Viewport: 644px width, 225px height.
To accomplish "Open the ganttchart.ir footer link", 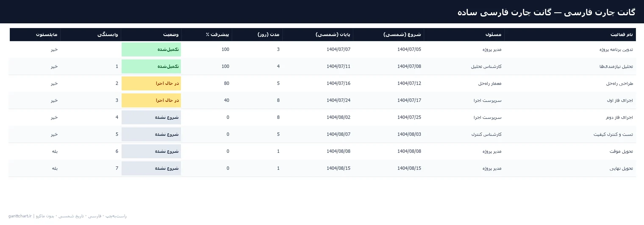I will pos(20,216).
